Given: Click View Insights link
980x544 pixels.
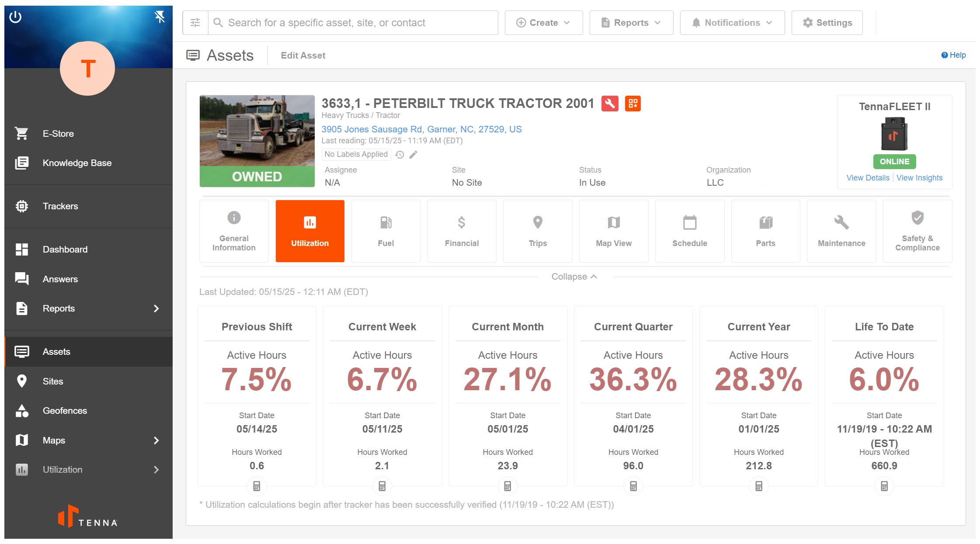Looking at the screenshot, I should (919, 178).
